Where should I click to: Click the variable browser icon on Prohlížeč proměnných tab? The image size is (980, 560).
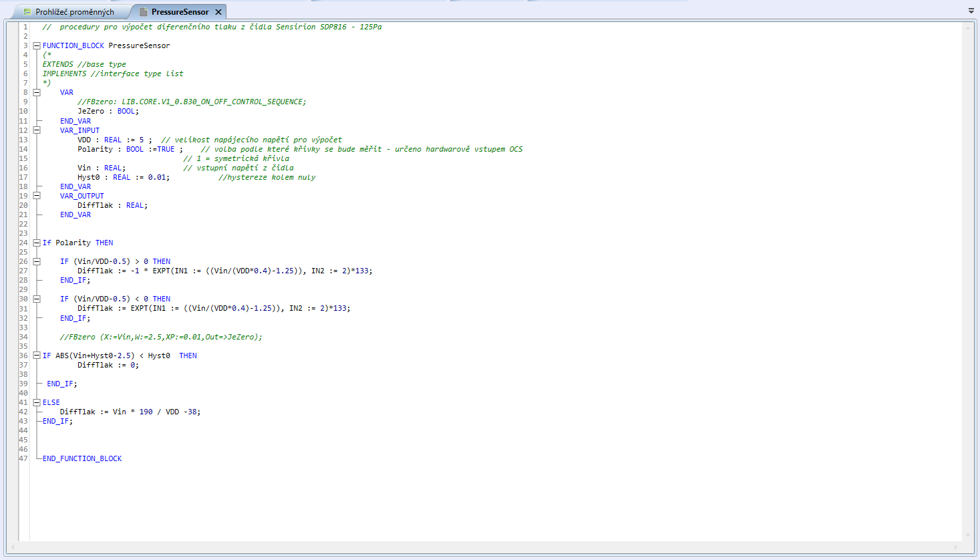point(28,11)
